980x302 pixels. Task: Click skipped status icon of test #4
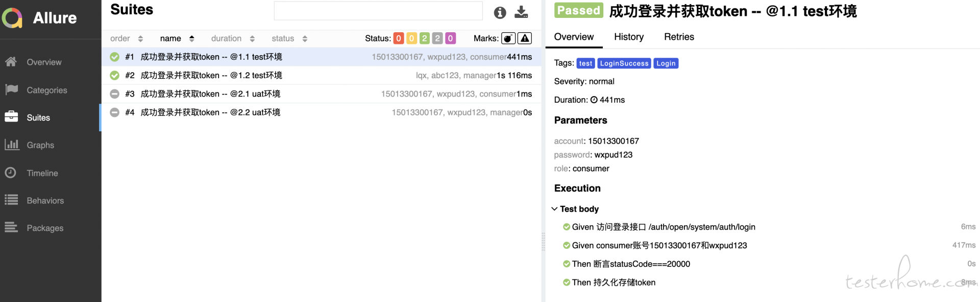tap(115, 112)
